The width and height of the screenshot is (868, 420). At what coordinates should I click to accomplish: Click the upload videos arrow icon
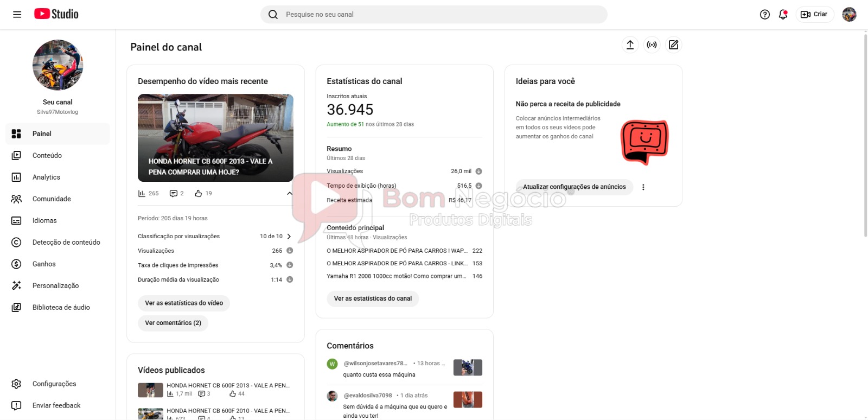(x=630, y=45)
